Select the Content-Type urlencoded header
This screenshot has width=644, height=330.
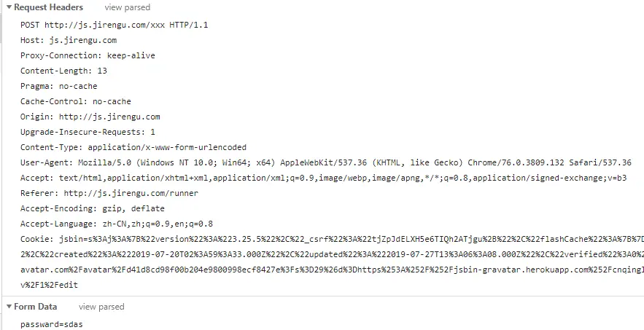click(133, 147)
